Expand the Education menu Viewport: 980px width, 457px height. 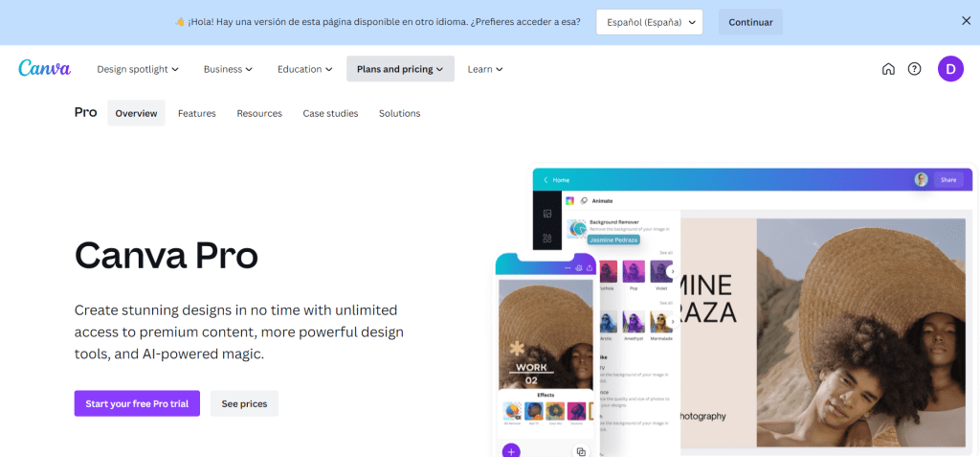[304, 69]
